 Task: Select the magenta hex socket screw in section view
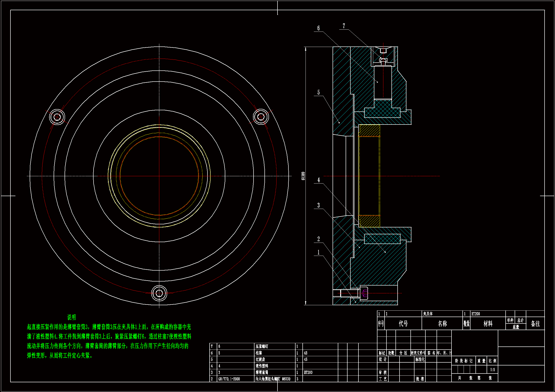365,293
